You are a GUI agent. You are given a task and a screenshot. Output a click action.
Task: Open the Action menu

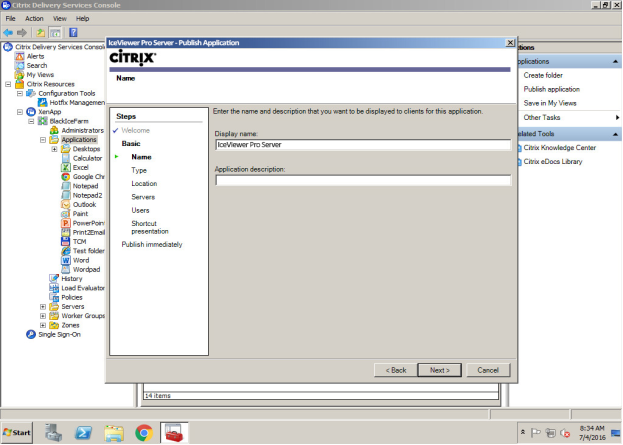point(34,19)
